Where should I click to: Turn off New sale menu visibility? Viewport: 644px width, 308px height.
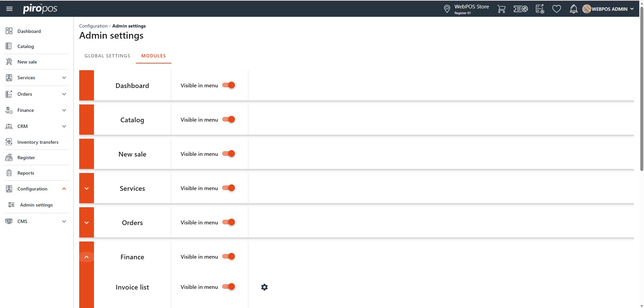(x=229, y=154)
